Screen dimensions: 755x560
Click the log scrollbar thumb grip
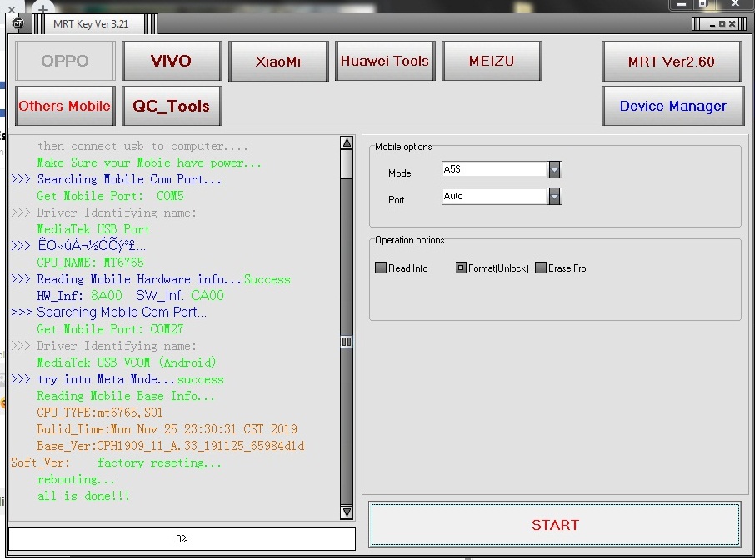(346, 342)
